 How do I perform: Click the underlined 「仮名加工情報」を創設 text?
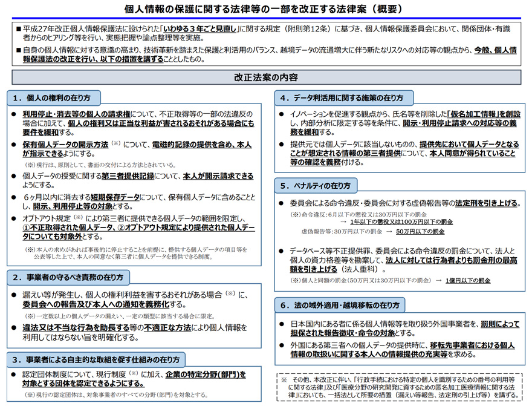483,114
